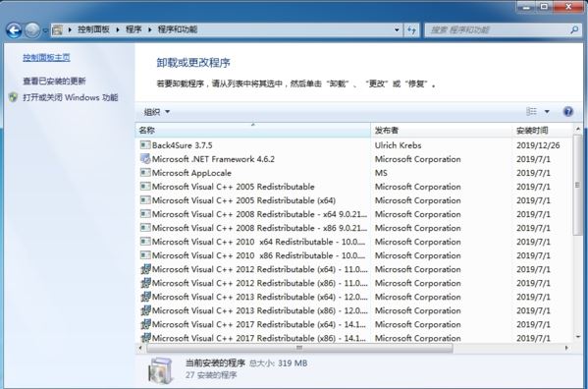Maximize the Programs and Features window
588x389 pixels.
(544, 6)
